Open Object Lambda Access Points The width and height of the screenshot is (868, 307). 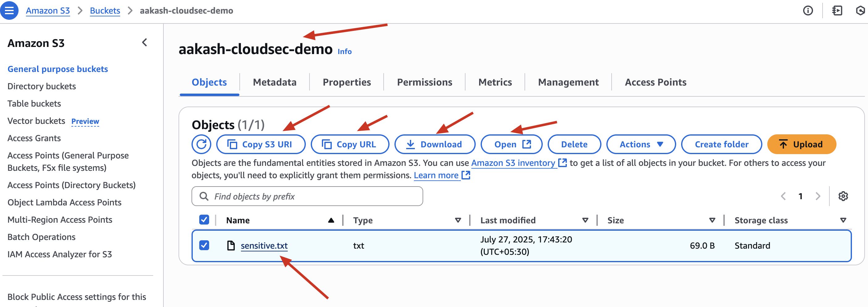tap(64, 202)
